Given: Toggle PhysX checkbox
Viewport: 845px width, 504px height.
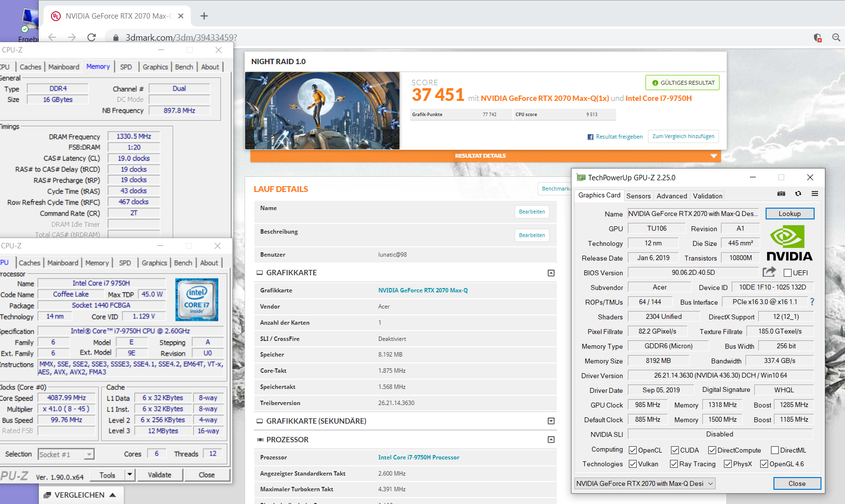Looking at the screenshot, I should [x=728, y=464].
